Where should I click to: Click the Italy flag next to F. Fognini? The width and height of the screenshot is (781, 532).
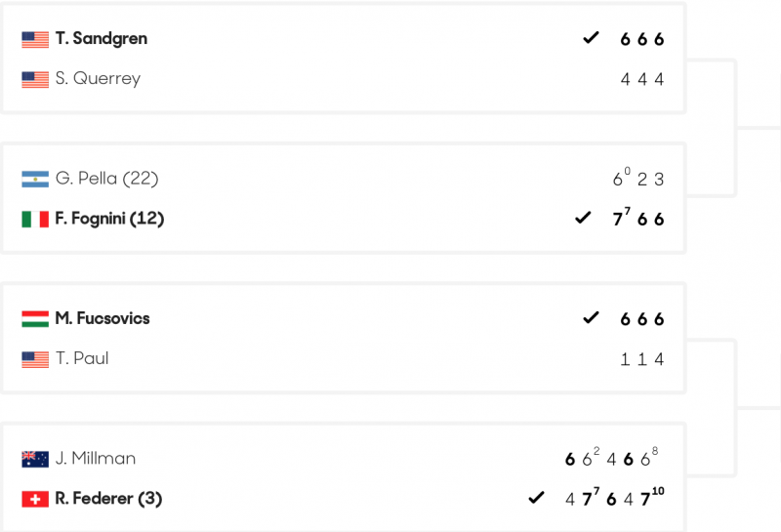[35, 220]
